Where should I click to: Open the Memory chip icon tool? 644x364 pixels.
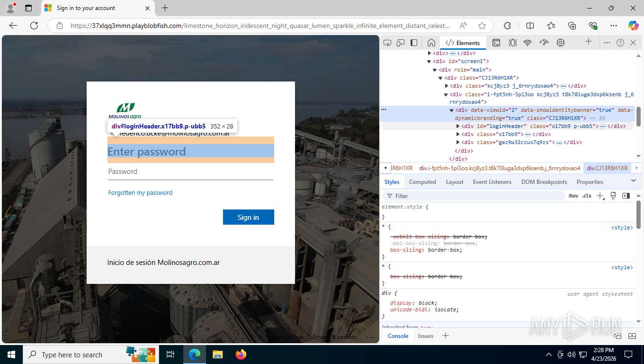(x=561, y=43)
